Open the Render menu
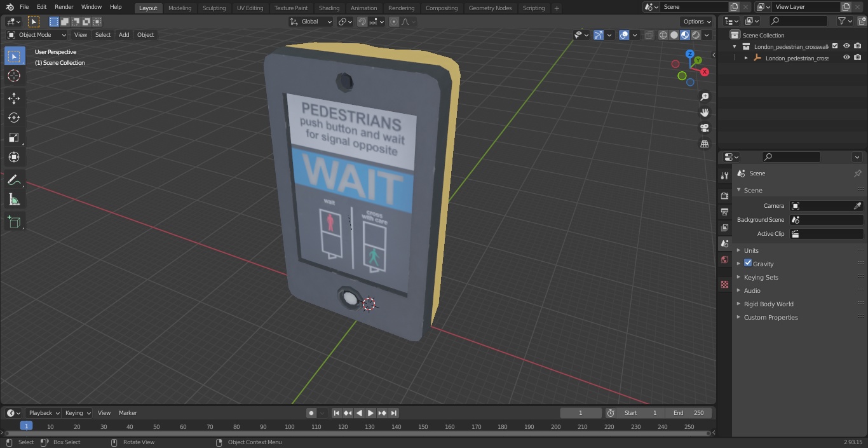This screenshot has width=868, height=448. [x=64, y=7]
